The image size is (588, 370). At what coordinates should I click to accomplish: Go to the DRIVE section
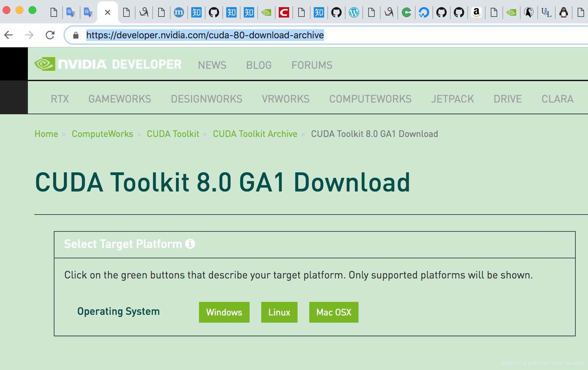pos(508,99)
